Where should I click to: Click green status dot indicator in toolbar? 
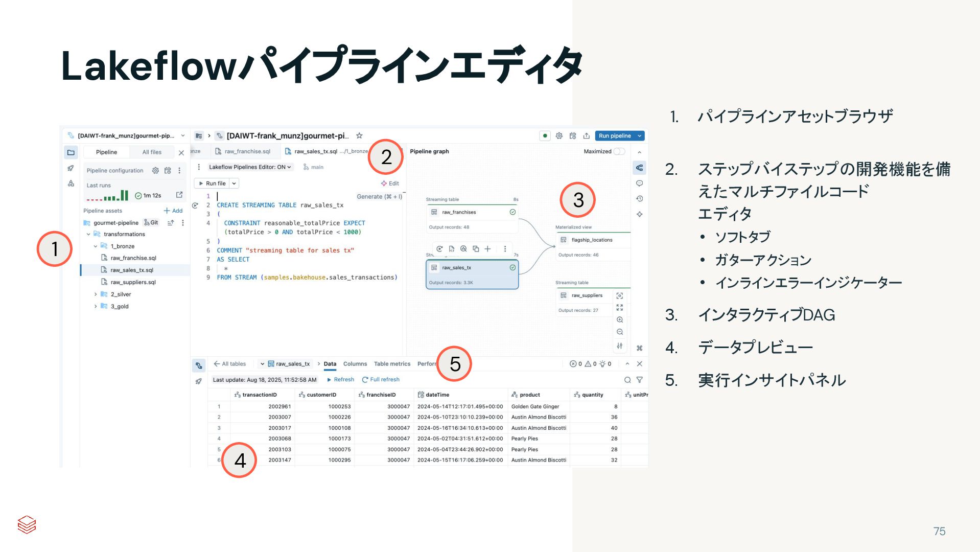coord(545,136)
